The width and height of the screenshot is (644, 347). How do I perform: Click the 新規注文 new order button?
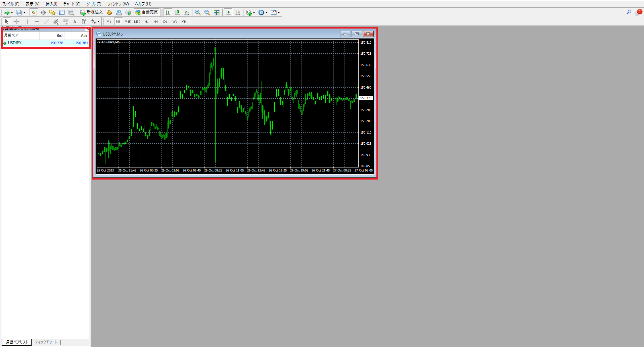pos(91,12)
